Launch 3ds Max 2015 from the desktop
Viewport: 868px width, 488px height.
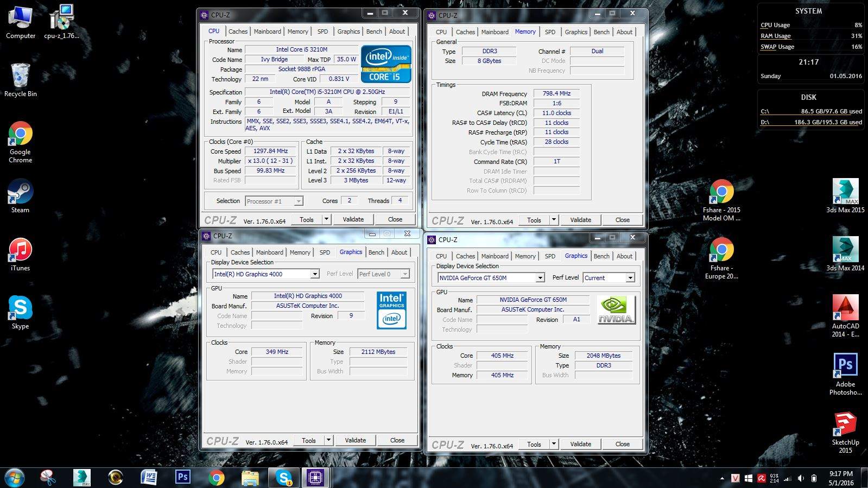click(845, 195)
